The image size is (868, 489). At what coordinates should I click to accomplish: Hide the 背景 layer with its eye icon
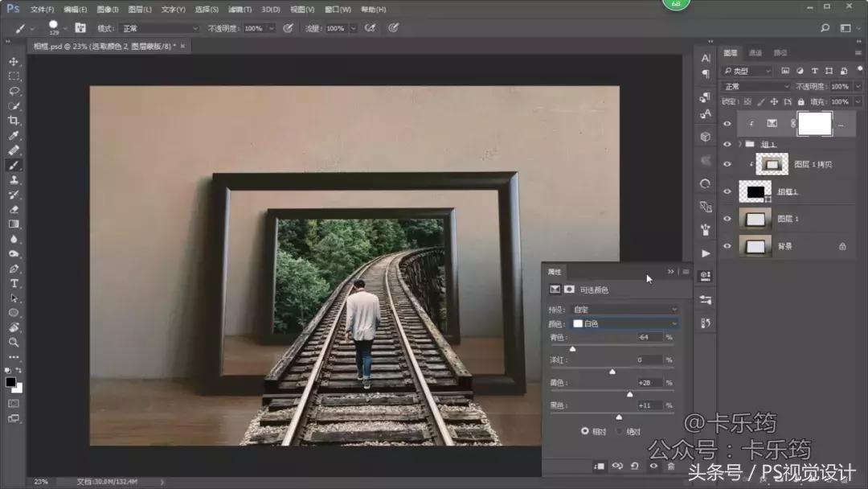click(x=727, y=246)
